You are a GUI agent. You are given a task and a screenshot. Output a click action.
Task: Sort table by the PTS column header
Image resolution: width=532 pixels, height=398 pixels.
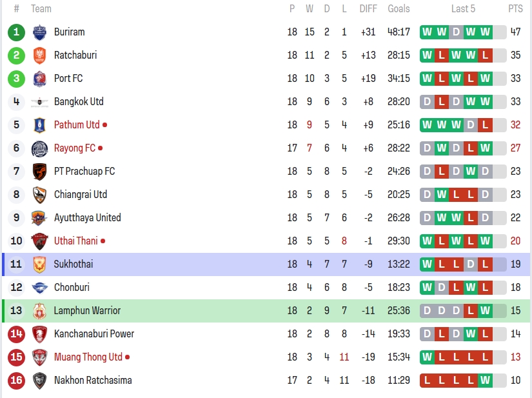click(x=515, y=9)
